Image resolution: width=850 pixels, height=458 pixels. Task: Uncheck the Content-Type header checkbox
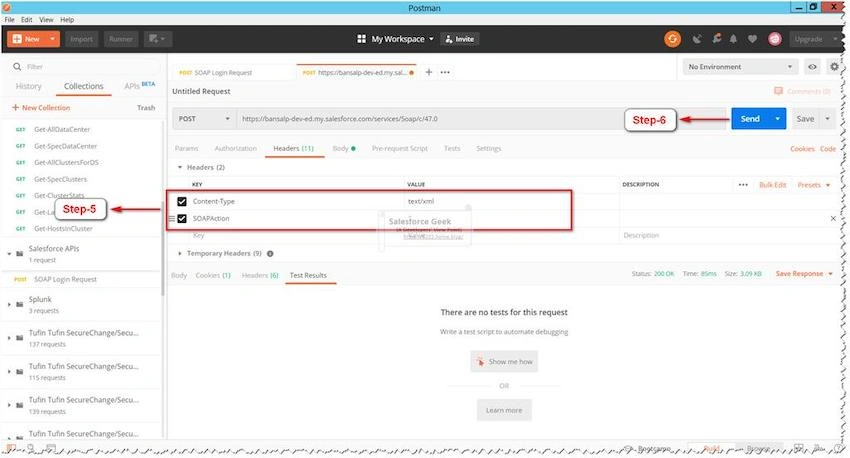click(x=182, y=202)
